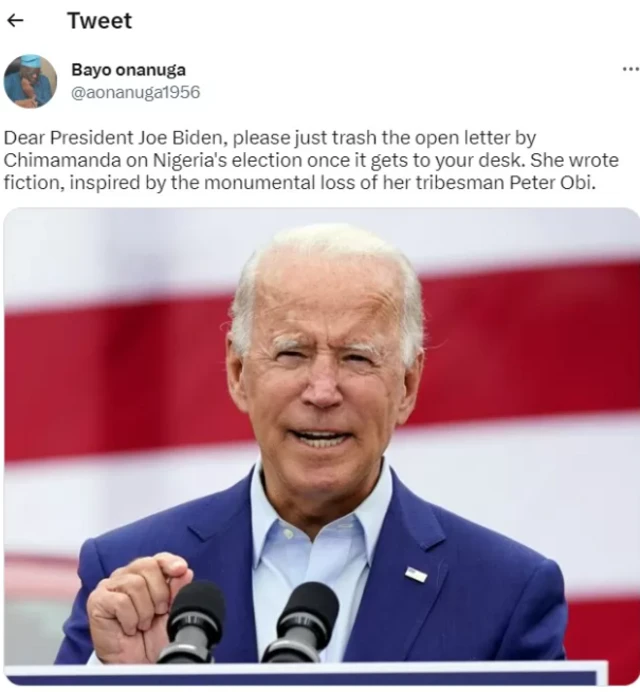Go back using the left arrow
The width and height of the screenshot is (640, 692).
15,20
